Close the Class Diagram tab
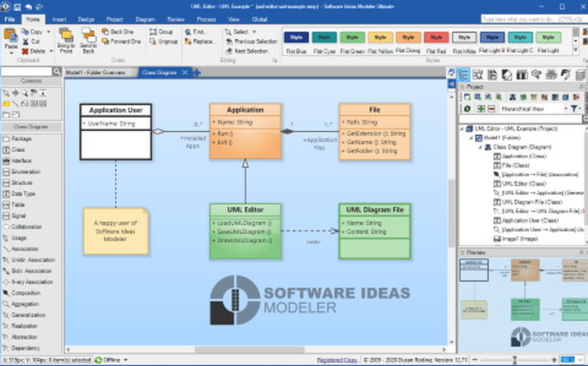This screenshot has width=588, height=366. 185,72
